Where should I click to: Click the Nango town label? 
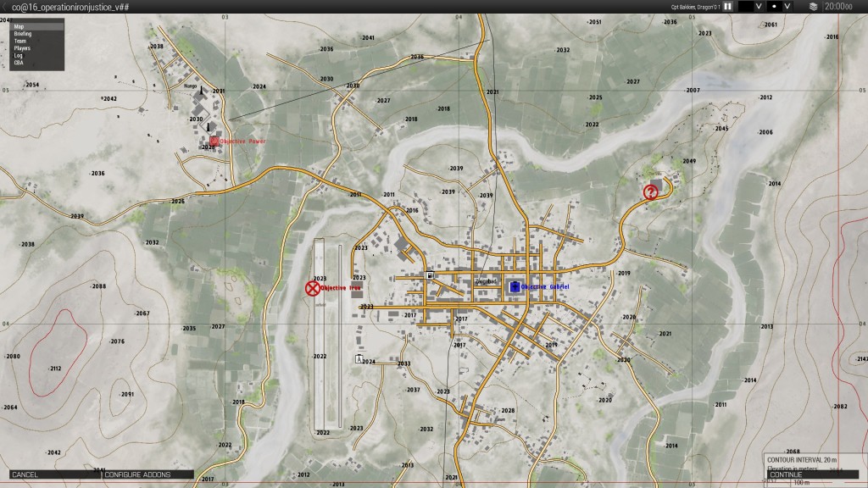[x=191, y=86]
